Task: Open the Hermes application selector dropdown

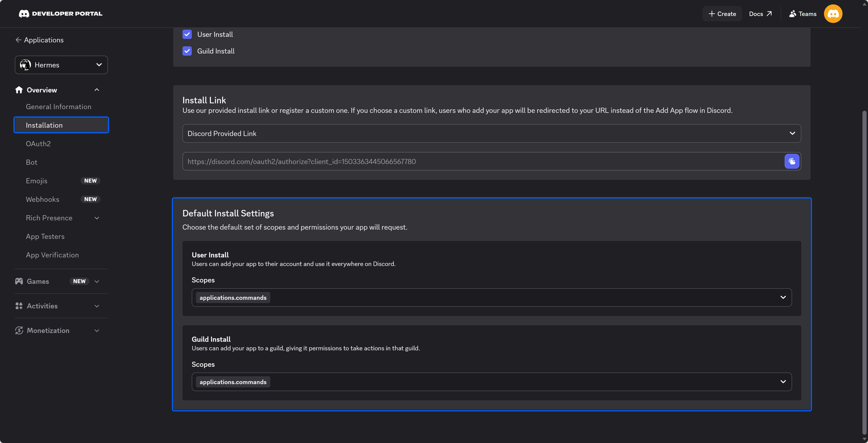Action: pos(61,65)
